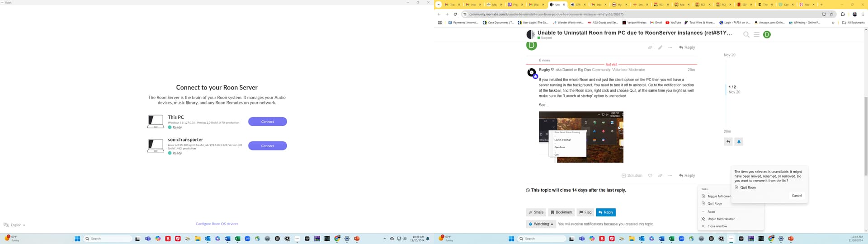Open the All Bookmarks folder

click(853, 22)
